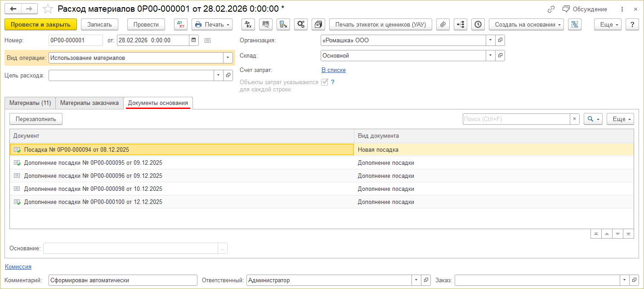Click the paperclip attached files icon
644x289 pixels.
(443, 24)
